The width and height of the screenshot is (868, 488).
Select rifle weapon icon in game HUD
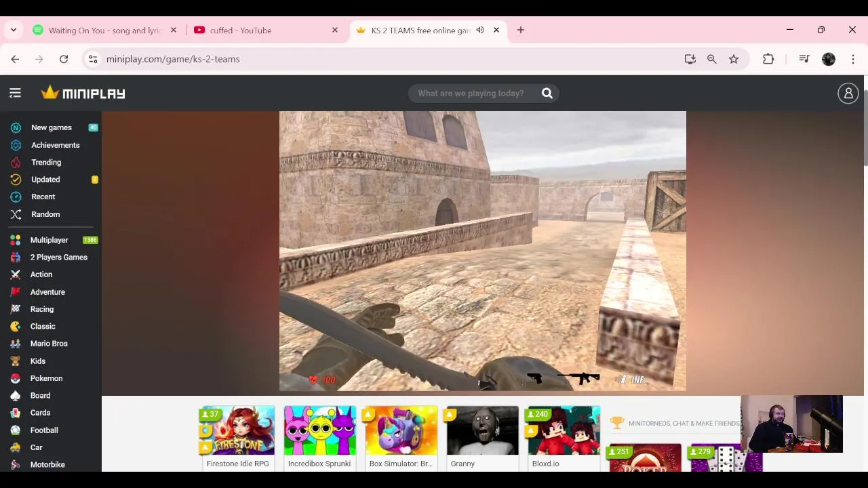coord(578,378)
